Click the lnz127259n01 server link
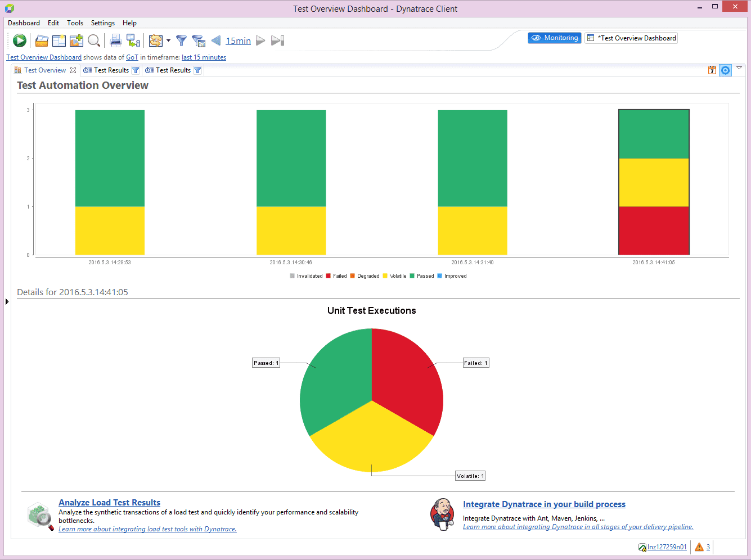 [x=667, y=547]
